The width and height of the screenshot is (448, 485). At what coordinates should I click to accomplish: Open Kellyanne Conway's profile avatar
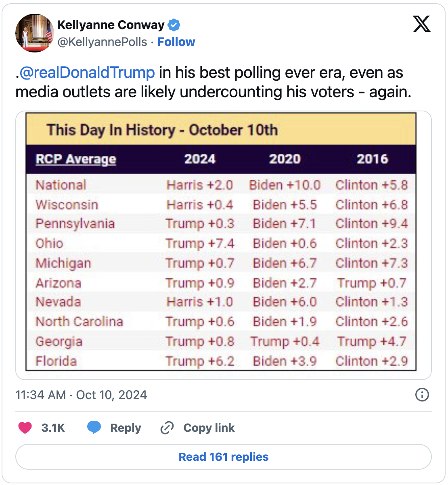[34, 33]
